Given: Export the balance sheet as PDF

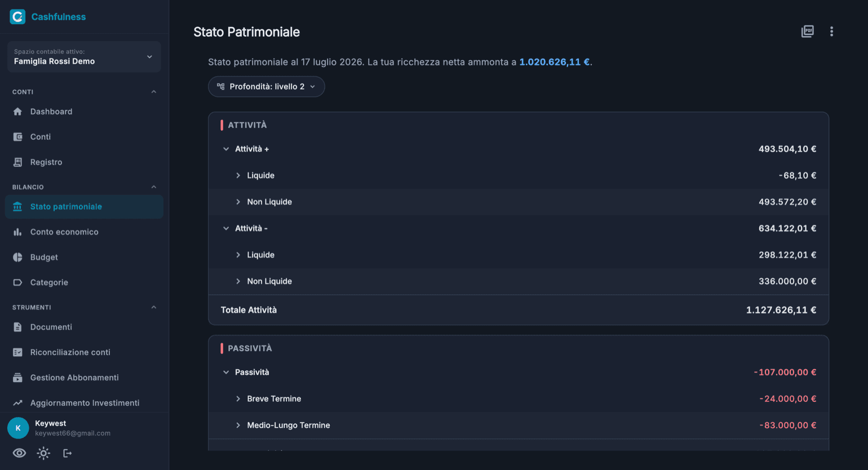Looking at the screenshot, I should [x=807, y=32].
